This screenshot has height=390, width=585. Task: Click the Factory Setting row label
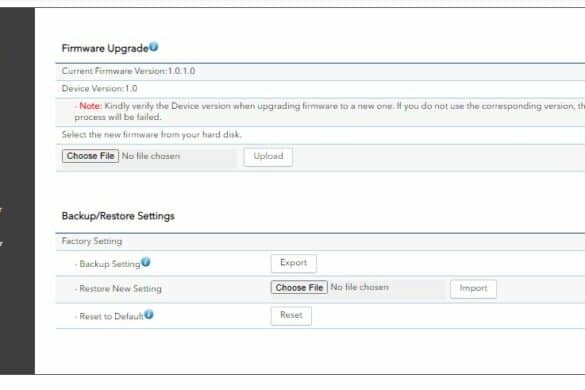(x=92, y=241)
